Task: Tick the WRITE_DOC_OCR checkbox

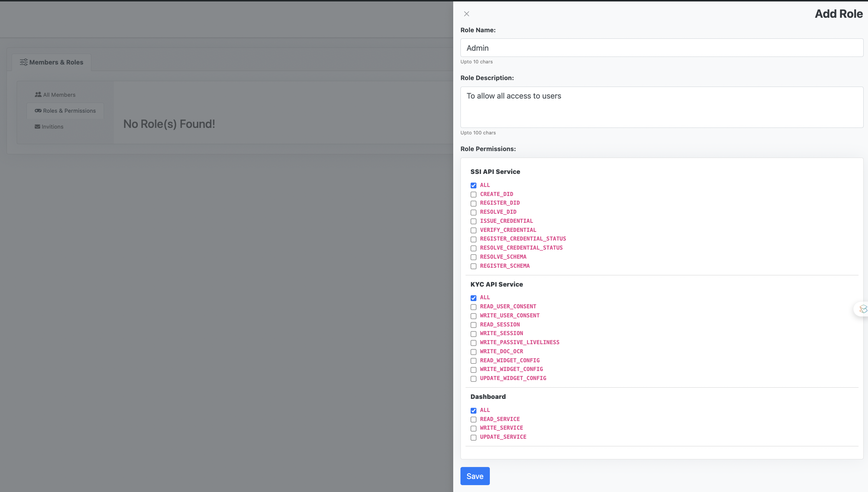Action: (474, 352)
